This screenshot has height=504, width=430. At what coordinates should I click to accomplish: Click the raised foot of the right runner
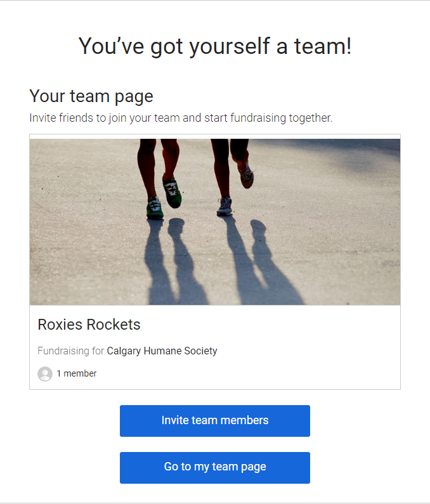(247, 177)
